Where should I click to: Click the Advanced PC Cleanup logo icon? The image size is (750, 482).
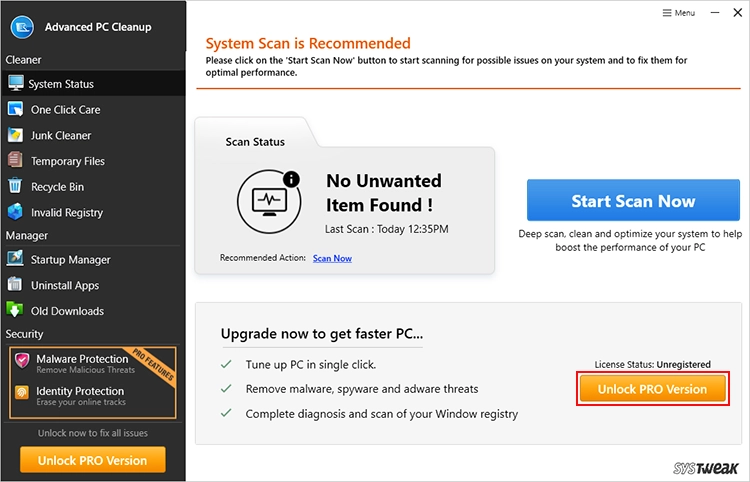coord(22,27)
